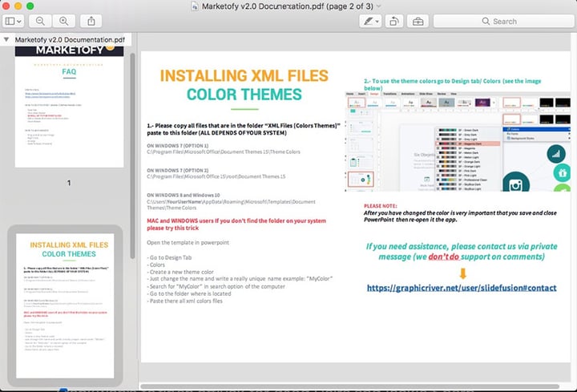
Task: Expand the highlight pen dropdown arrow
Action: (x=377, y=22)
